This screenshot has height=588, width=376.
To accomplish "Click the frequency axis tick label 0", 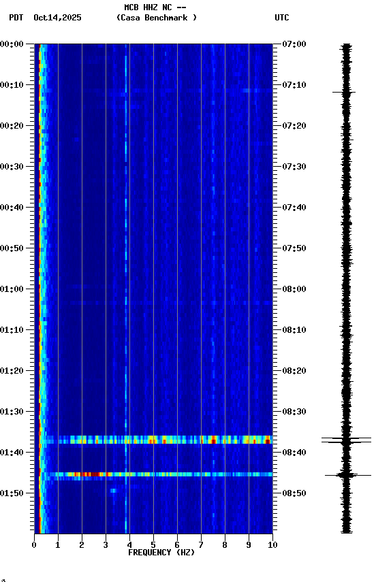I will coord(34,545).
